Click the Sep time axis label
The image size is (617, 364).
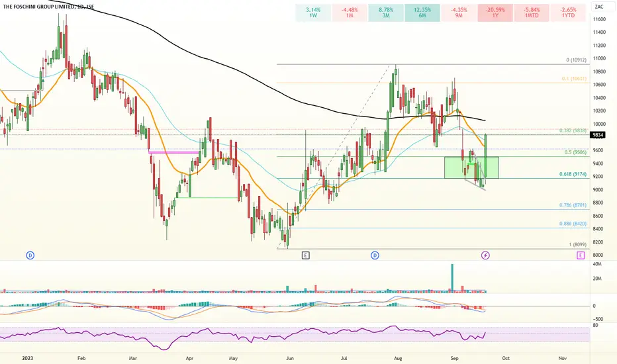click(x=455, y=359)
